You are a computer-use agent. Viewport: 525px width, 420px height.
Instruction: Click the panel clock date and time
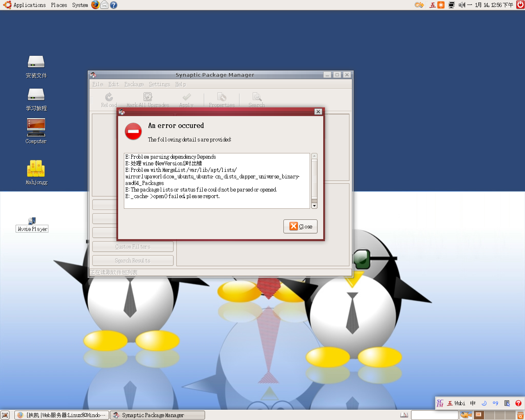coord(490,5)
